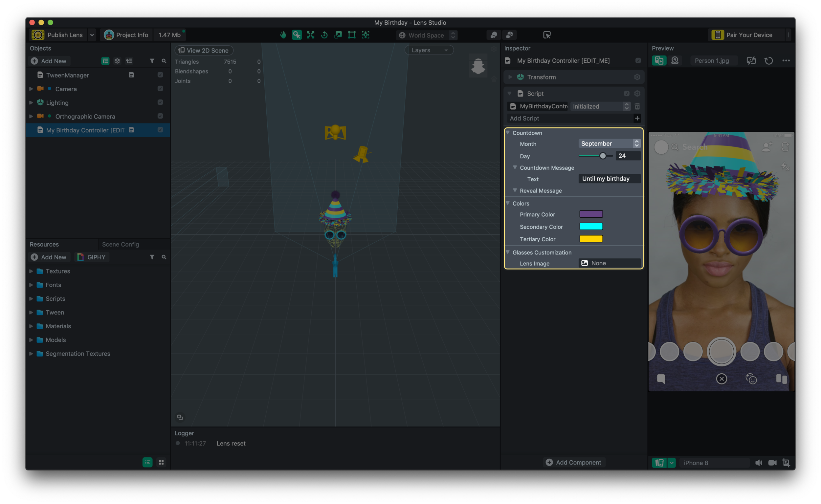Viewport: 821px width, 504px height.
Task: Switch to the Resources tab
Action: coord(44,244)
